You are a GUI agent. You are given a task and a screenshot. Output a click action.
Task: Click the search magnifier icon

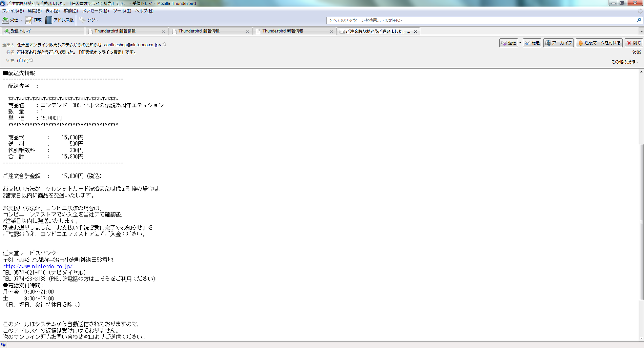(x=639, y=20)
